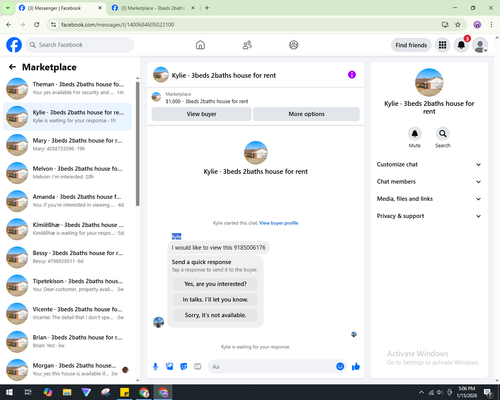Open Vicente conversation in the list
The image size is (500, 400).
67,313
